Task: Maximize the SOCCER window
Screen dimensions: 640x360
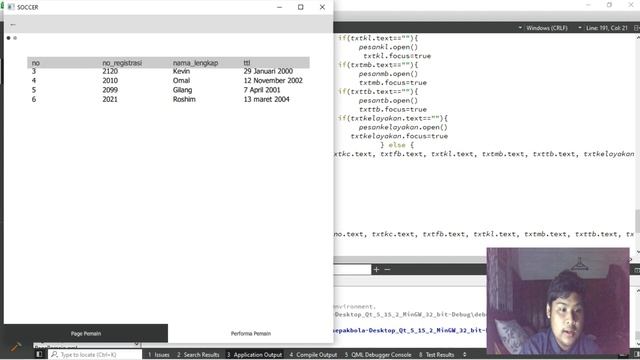Action: click(300, 7)
